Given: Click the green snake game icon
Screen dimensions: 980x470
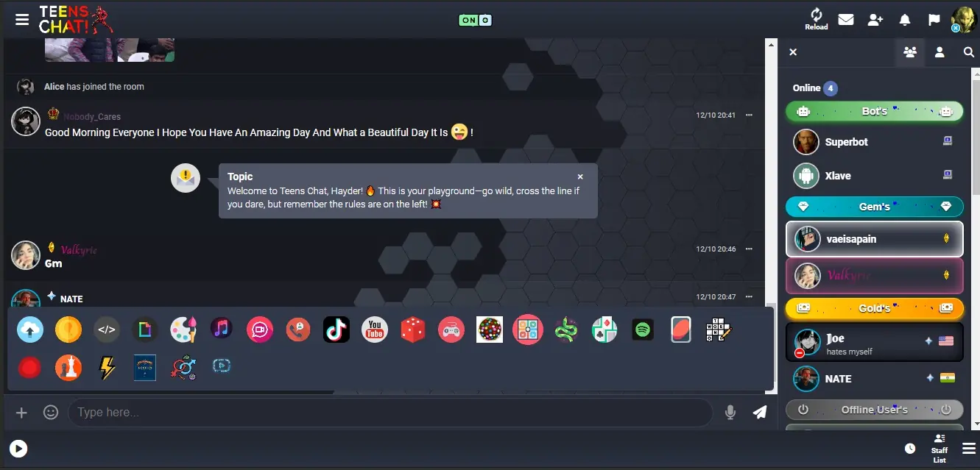Looking at the screenshot, I should coord(566,330).
